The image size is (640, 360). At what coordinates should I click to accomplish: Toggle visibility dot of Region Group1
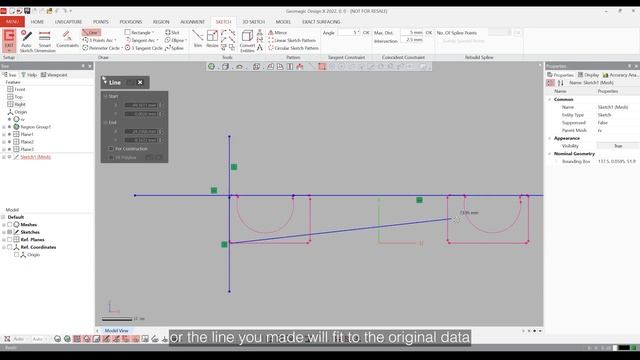(9, 127)
